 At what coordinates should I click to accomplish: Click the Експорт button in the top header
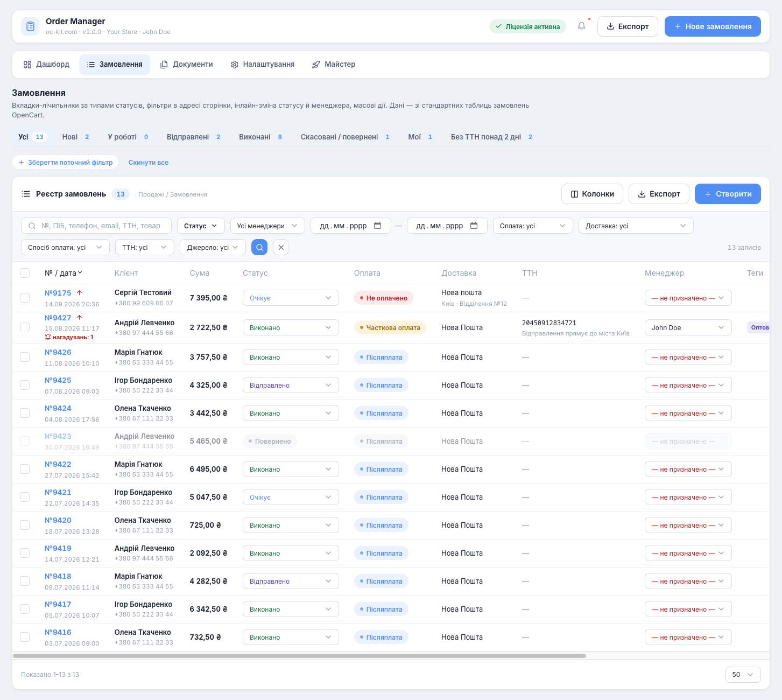[x=628, y=26]
